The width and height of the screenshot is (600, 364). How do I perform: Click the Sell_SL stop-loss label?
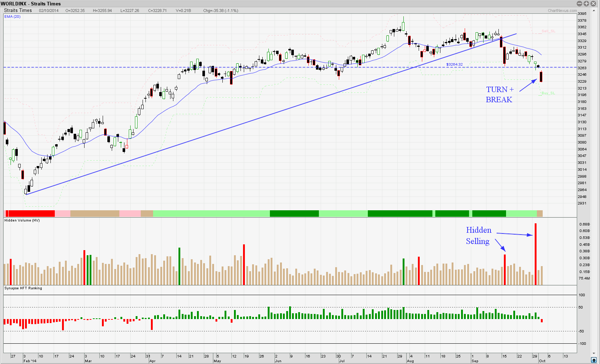(x=548, y=31)
